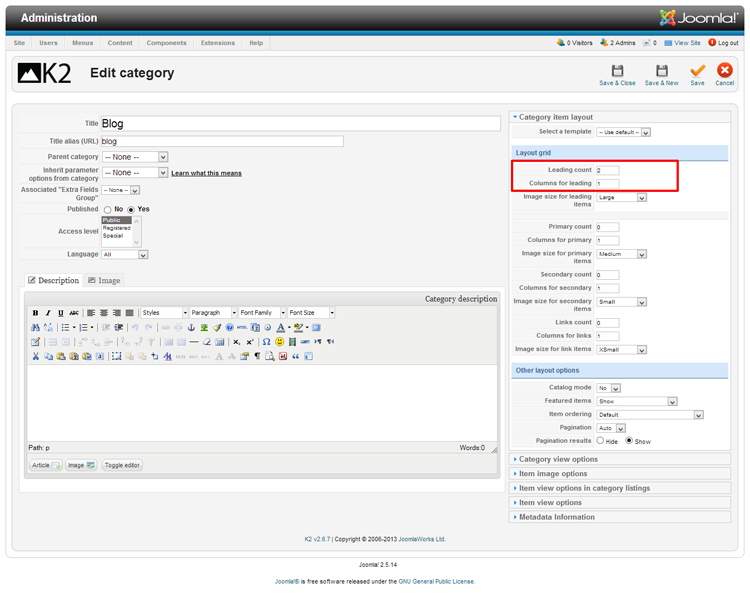Image resolution: width=750 pixels, height=598 pixels.
Task: Set Published to No
Action: (x=107, y=210)
